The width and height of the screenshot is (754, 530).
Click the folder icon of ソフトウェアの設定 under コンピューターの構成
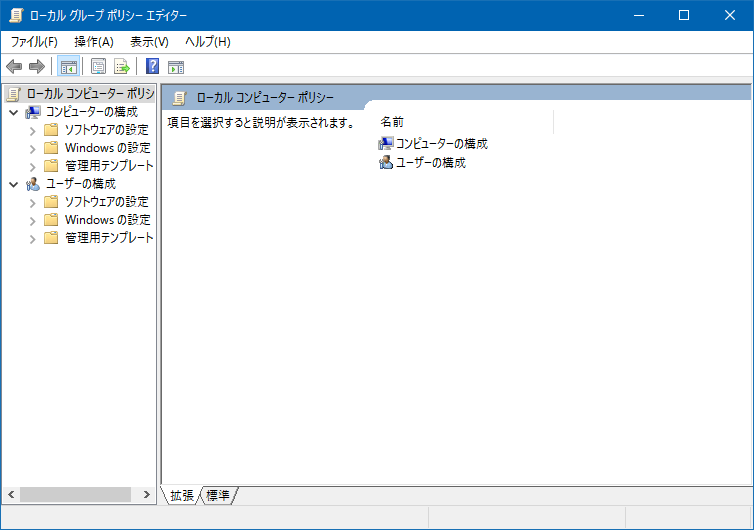[x=51, y=130]
